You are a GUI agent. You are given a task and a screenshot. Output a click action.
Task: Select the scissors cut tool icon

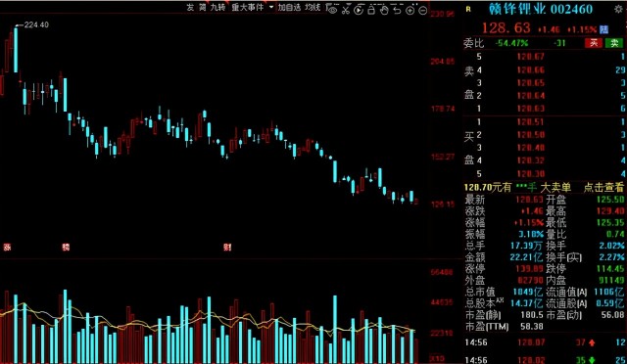point(346,11)
